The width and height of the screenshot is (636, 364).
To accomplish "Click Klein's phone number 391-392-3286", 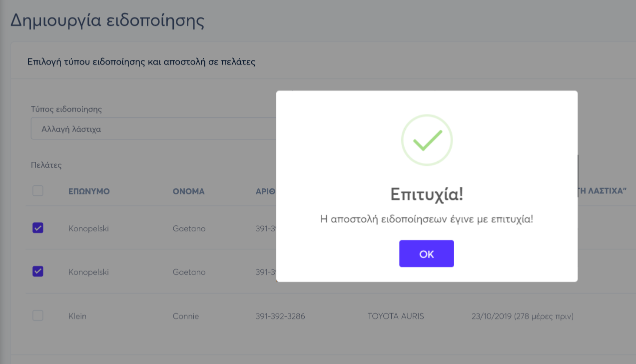I will click(x=280, y=316).
